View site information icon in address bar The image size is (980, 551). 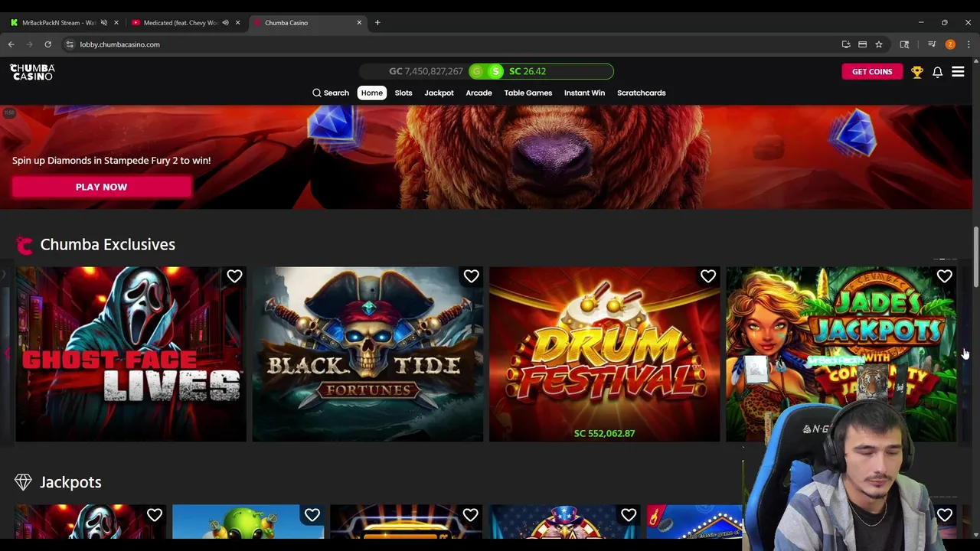70,44
